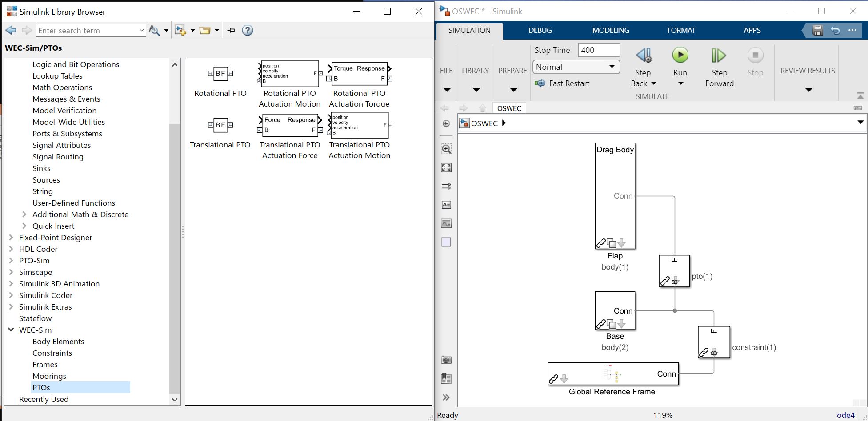Collapse the toolstrip with the arrow icon

(860, 96)
